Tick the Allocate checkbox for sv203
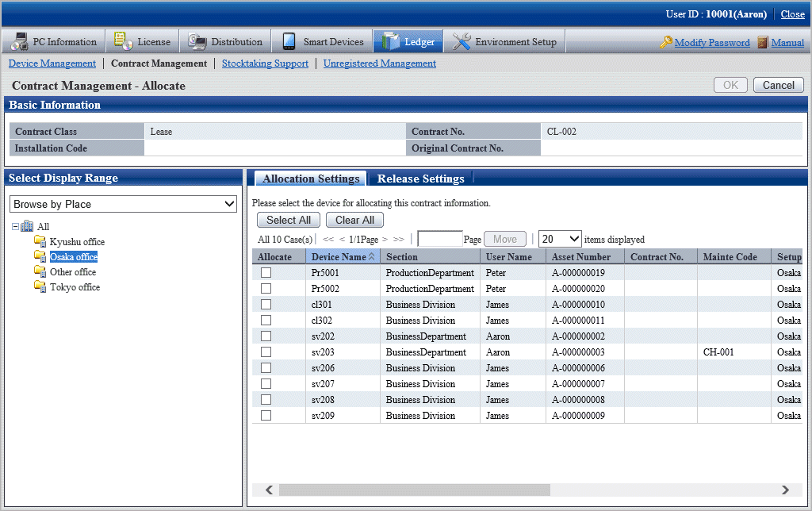Image resolution: width=812 pixels, height=511 pixels. coord(266,352)
